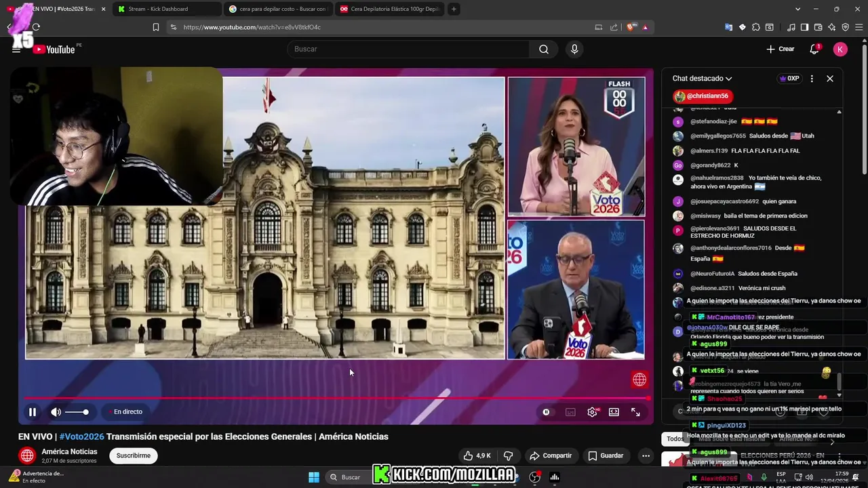868x488 pixels.
Task: Click chat scrollbar down arrow
Action: [x=840, y=395]
